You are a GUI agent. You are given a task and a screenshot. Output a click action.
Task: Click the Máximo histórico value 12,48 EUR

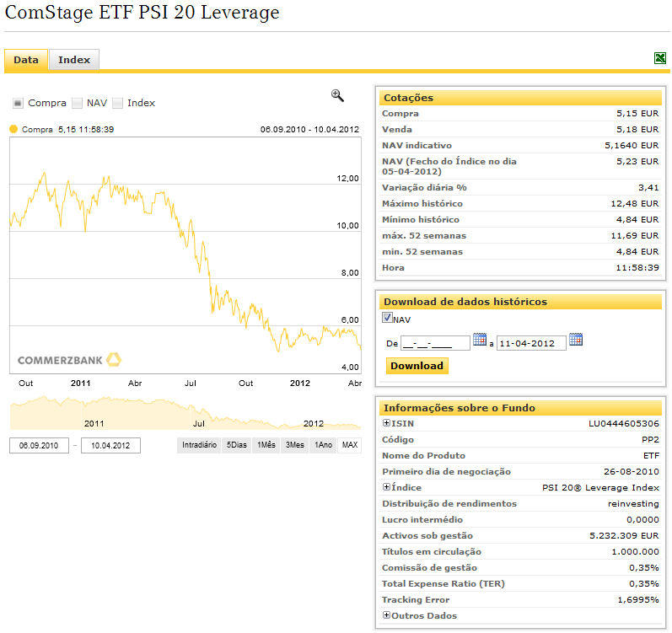[635, 203]
